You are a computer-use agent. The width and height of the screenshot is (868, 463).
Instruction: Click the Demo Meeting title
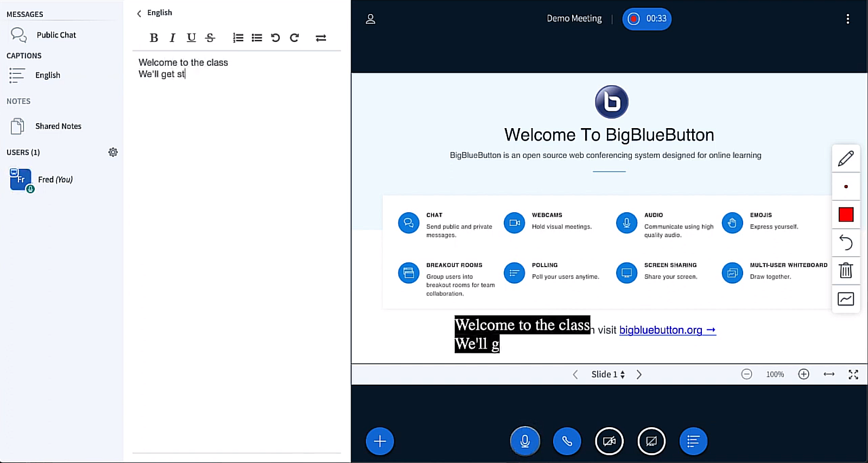click(x=574, y=18)
